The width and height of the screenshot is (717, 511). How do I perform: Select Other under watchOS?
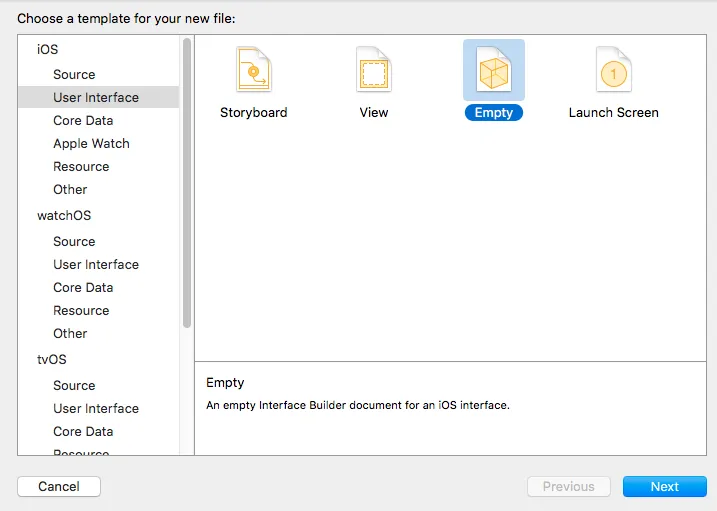coord(70,333)
